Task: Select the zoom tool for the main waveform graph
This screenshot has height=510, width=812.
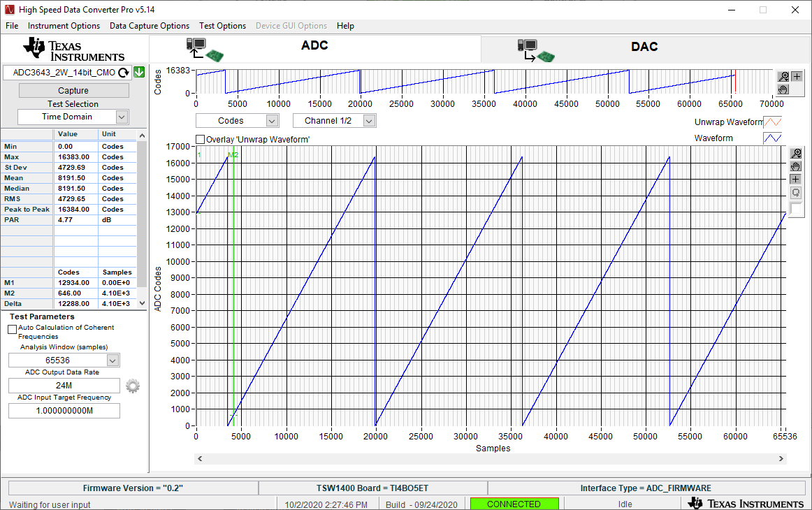Action: point(795,153)
